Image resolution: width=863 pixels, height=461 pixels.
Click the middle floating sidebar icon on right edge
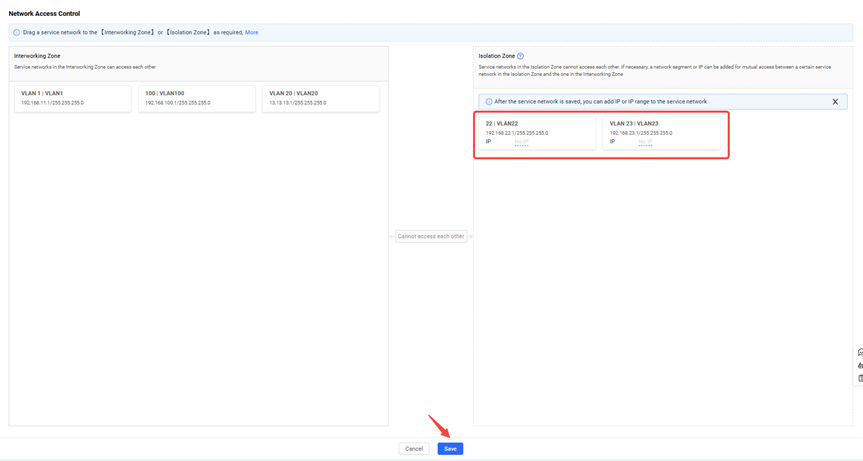pyautogui.click(x=860, y=365)
